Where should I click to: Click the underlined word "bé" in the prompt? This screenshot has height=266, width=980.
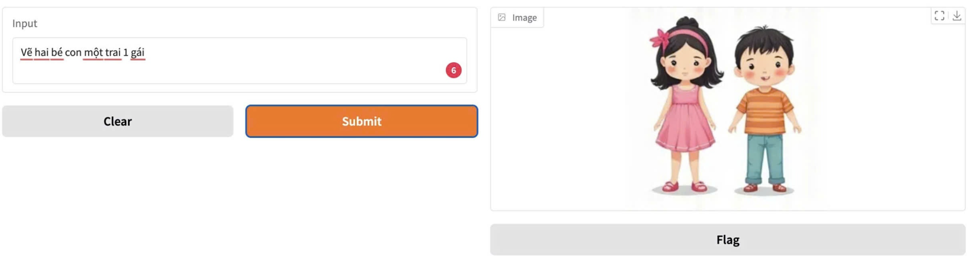57,52
